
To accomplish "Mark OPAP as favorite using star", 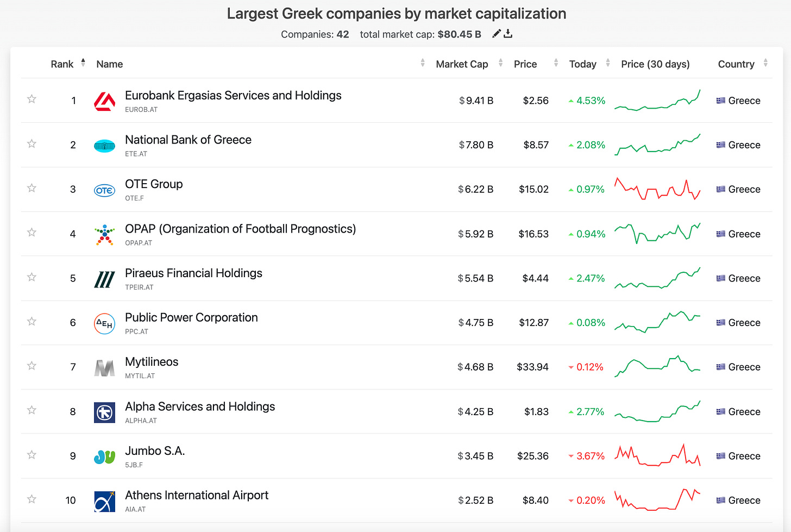I will 32,233.
